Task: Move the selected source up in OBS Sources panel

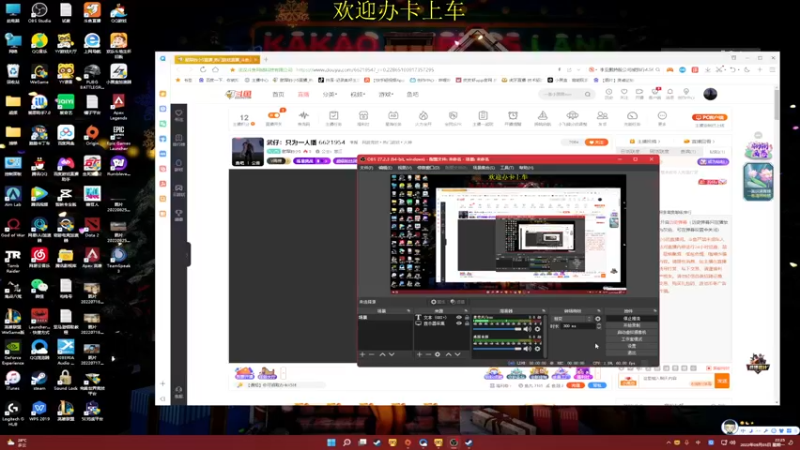Action: coord(448,354)
